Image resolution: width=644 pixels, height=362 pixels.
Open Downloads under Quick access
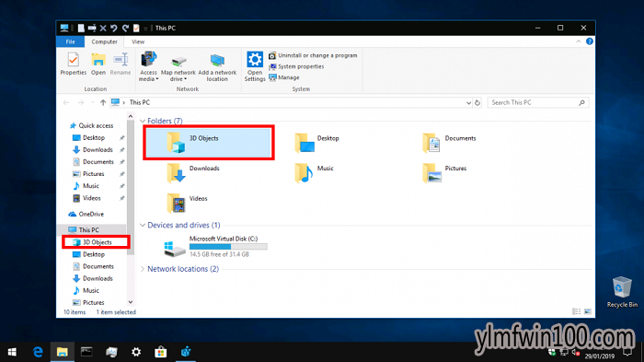click(x=98, y=150)
